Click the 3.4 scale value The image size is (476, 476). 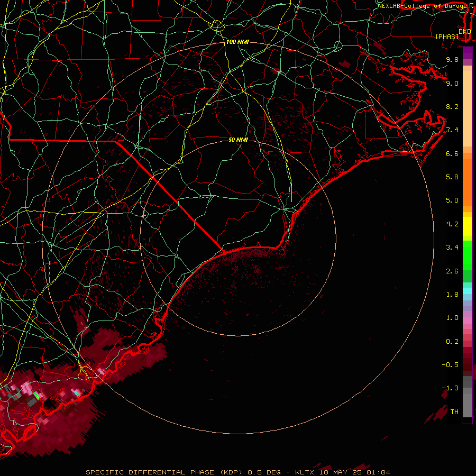(452, 248)
